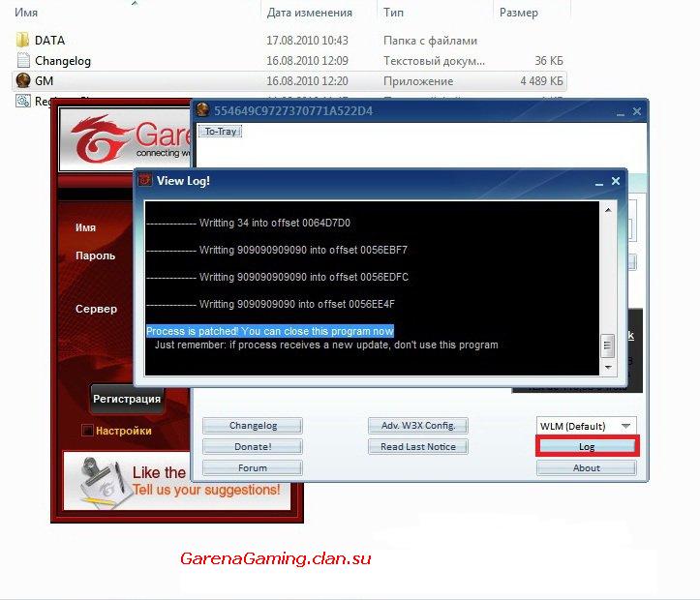Screen dimensions: 700x600
Task: Minimize the GM patcher window
Action: tap(621, 113)
